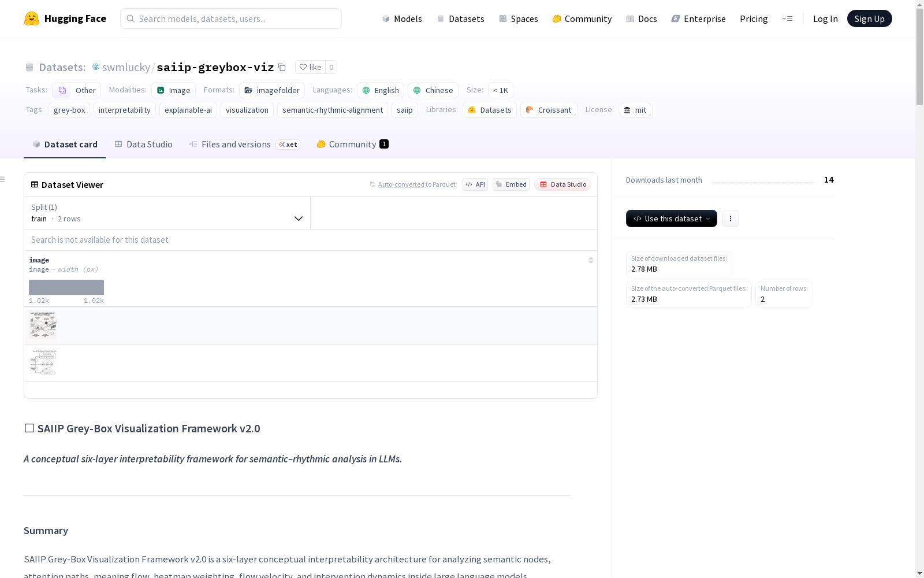The width and height of the screenshot is (924, 578).
Task: Open the first image row thumbnail
Action: click(x=43, y=325)
